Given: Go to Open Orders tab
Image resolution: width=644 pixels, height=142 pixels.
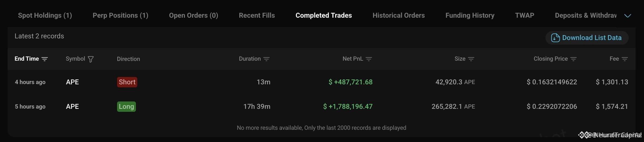Looking at the screenshot, I should (x=193, y=16).
